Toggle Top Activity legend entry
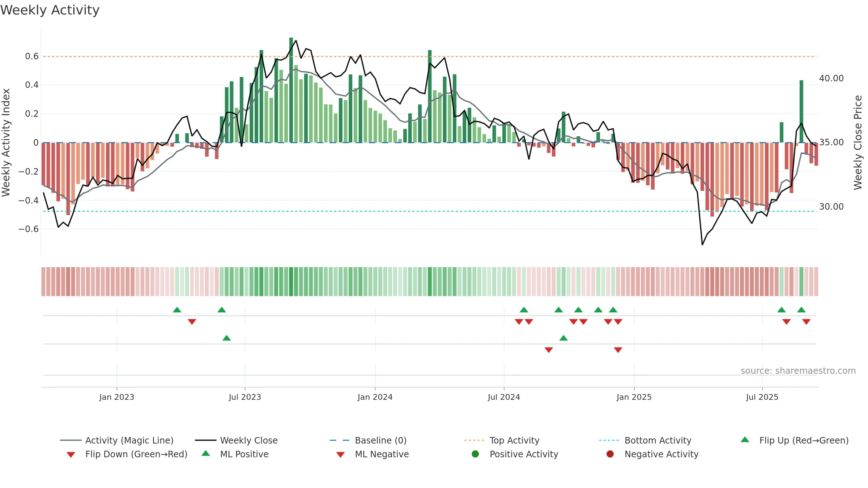868x488 pixels. click(502, 440)
